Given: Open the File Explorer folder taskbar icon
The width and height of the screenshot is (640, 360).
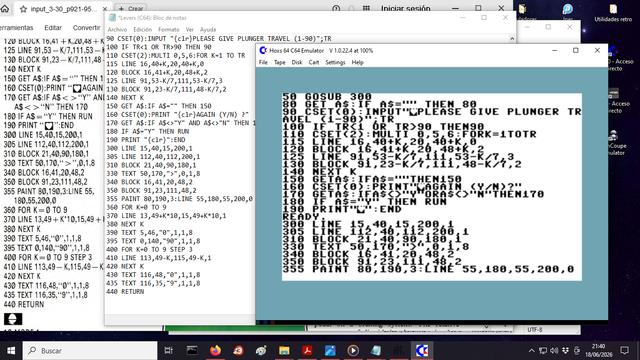Looking at the screenshot, I should 284,351.
